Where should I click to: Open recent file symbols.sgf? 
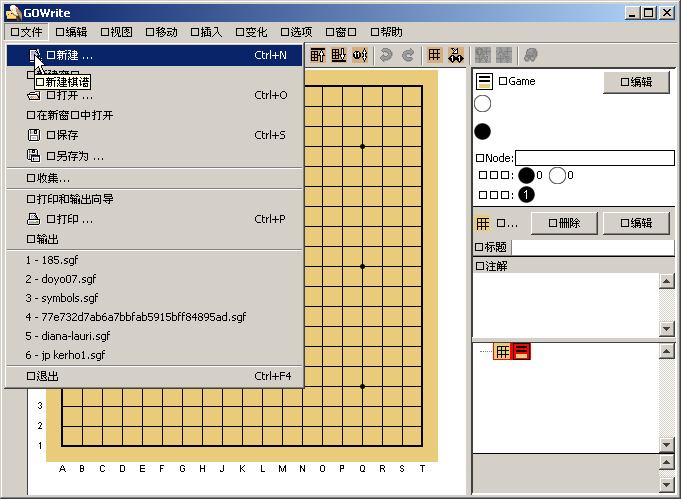[x=155, y=298]
